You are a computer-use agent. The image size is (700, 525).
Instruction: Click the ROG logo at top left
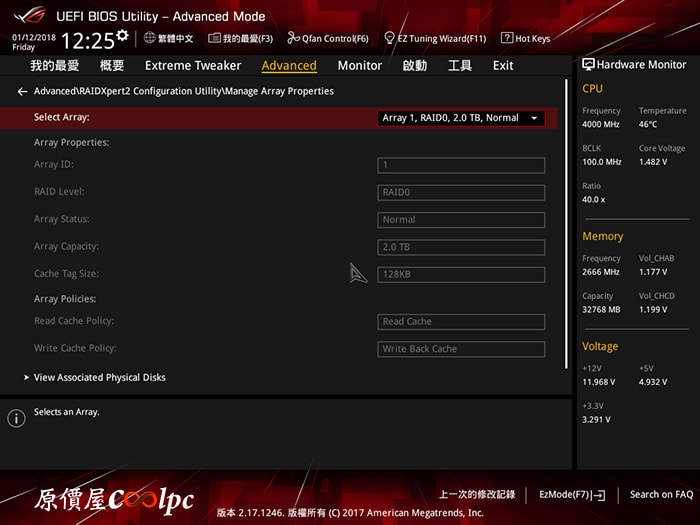(x=29, y=16)
